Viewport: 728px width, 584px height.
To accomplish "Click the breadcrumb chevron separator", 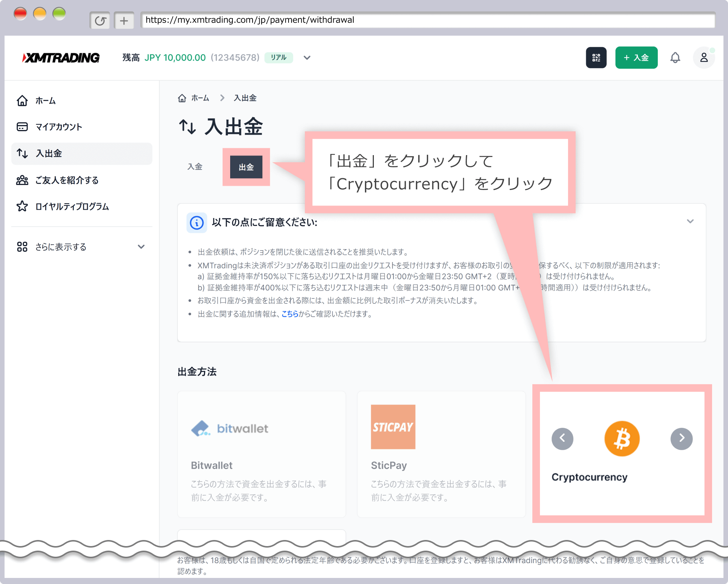I will click(222, 98).
